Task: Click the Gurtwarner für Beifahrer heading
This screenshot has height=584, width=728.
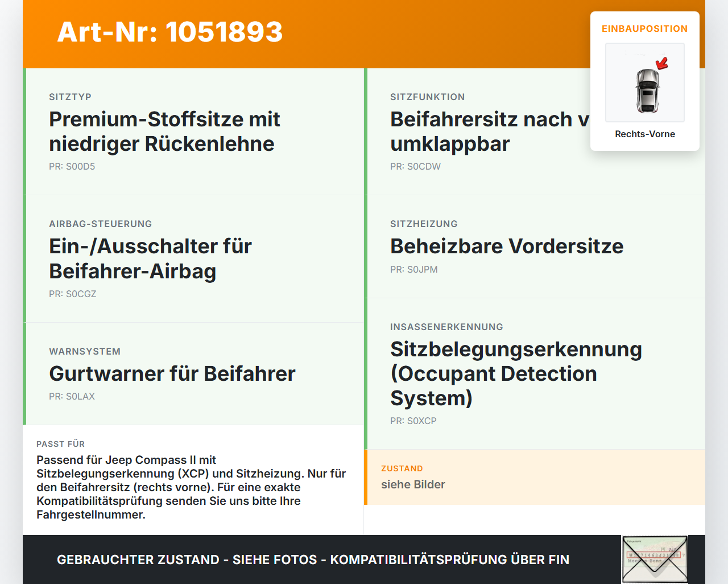Action: [172, 374]
